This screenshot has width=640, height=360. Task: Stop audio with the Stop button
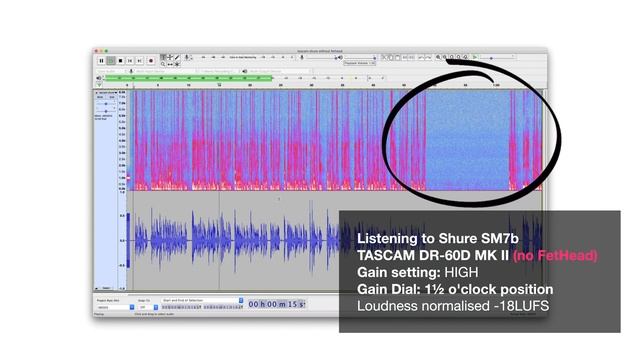120,61
